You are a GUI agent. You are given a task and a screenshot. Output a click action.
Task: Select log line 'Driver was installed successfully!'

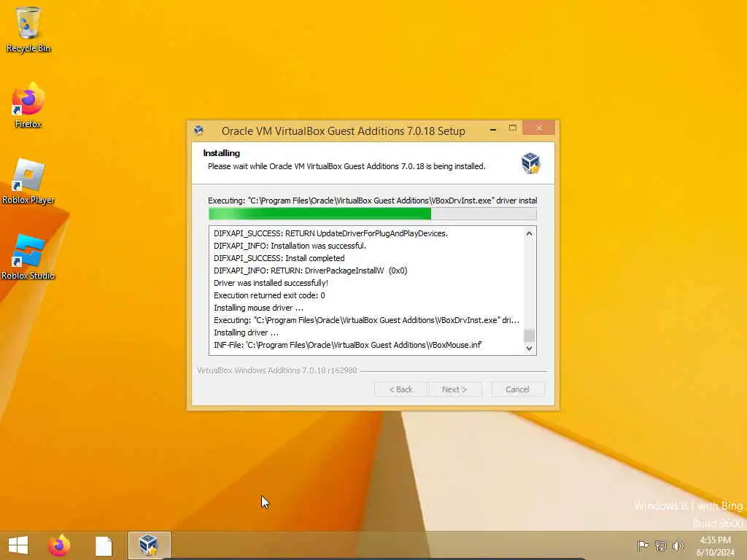click(271, 283)
